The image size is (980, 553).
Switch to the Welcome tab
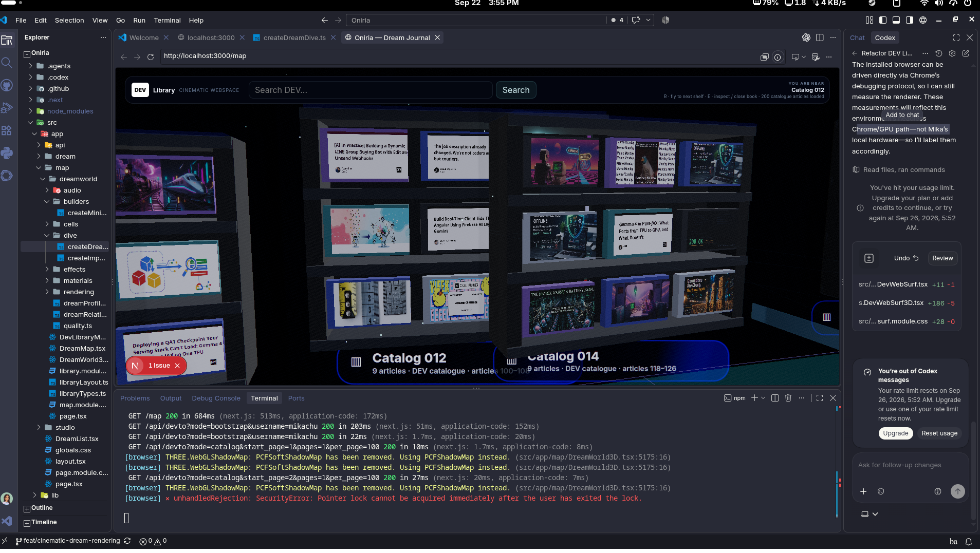click(144, 37)
